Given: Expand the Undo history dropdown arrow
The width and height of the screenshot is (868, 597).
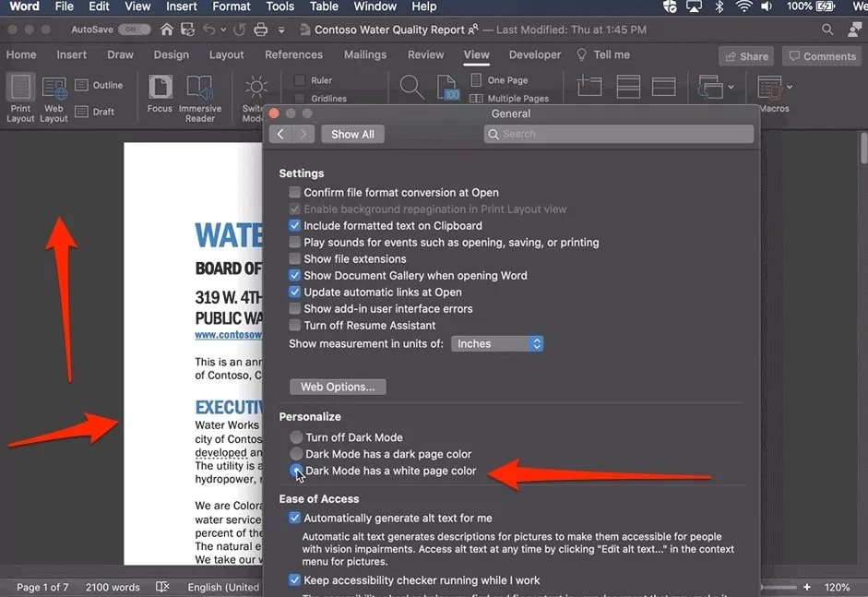Looking at the screenshot, I should (223, 30).
